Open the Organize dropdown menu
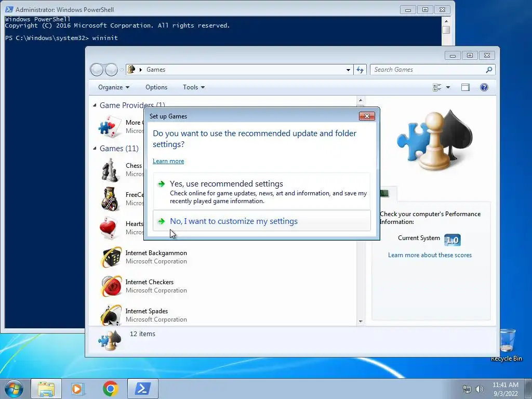532x399 pixels. coord(114,87)
